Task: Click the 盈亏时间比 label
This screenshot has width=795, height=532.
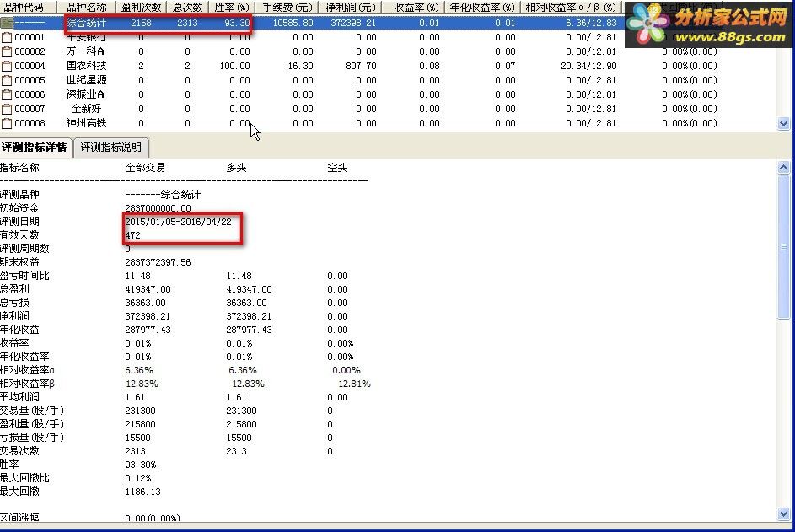Action: (24, 276)
